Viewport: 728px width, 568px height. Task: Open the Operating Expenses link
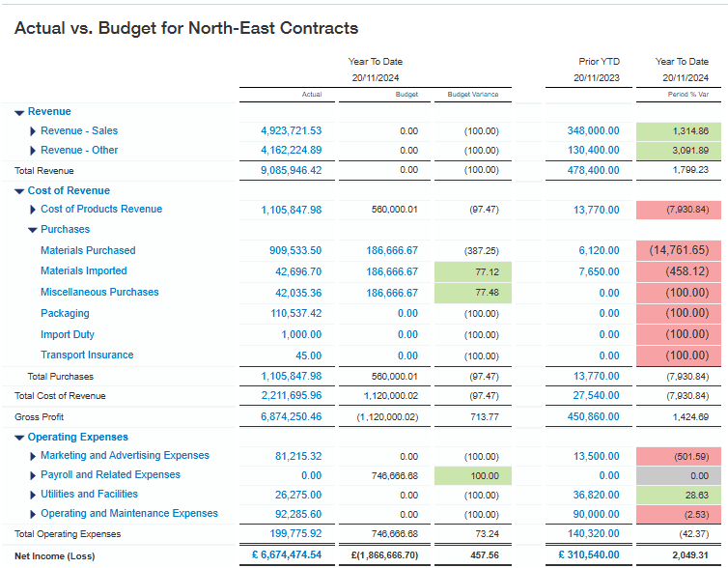(x=78, y=437)
